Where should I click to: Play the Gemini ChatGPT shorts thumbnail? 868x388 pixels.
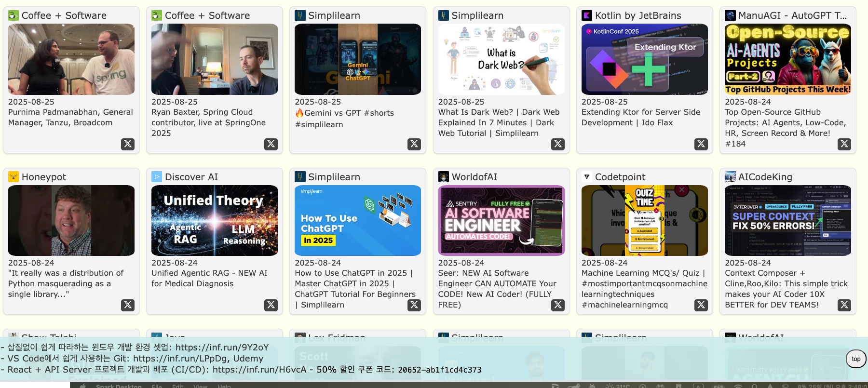click(358, 59)
